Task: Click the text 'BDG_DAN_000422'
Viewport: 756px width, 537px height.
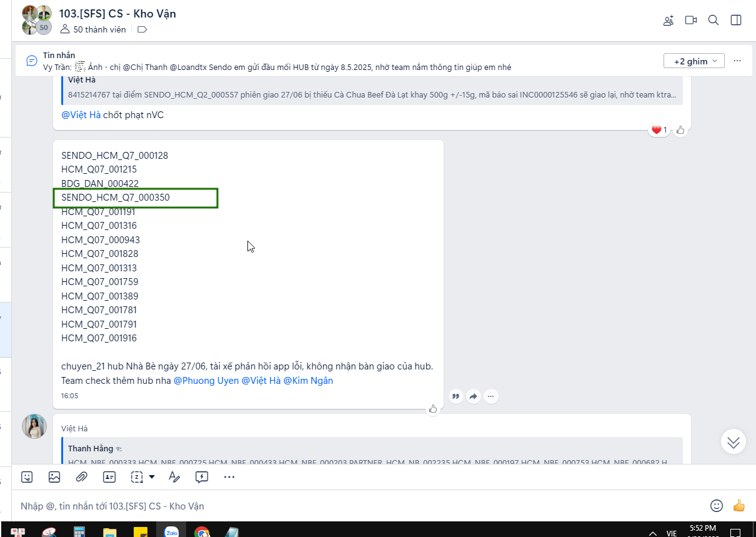Action: pos(100,184)
